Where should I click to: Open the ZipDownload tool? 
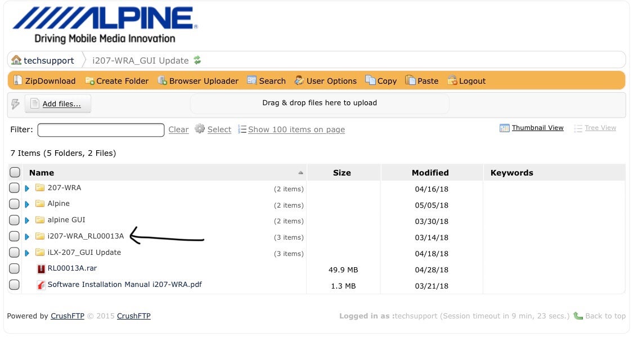44,80
